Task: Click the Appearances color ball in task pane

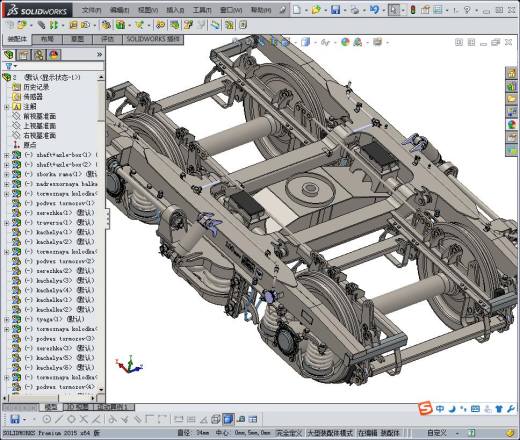Action: click(x=511, y=125)
